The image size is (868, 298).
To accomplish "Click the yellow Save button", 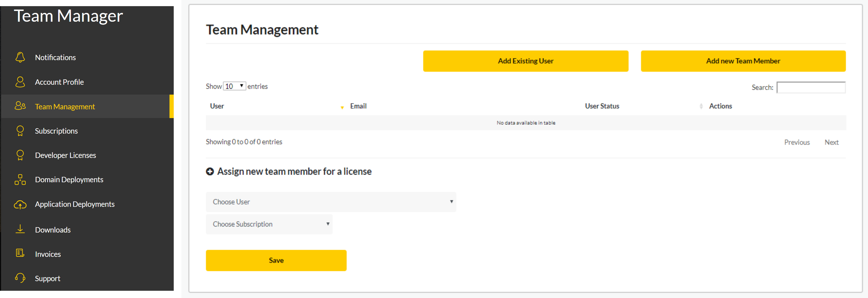I will tap(276, 260).
